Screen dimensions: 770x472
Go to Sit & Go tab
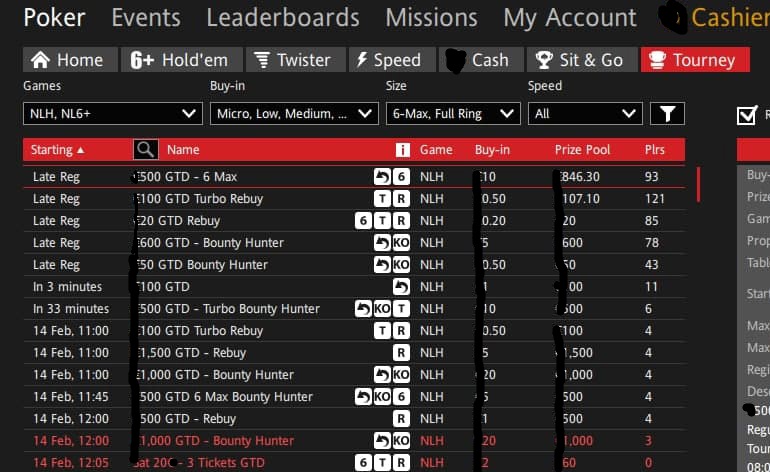pos(582,60)
